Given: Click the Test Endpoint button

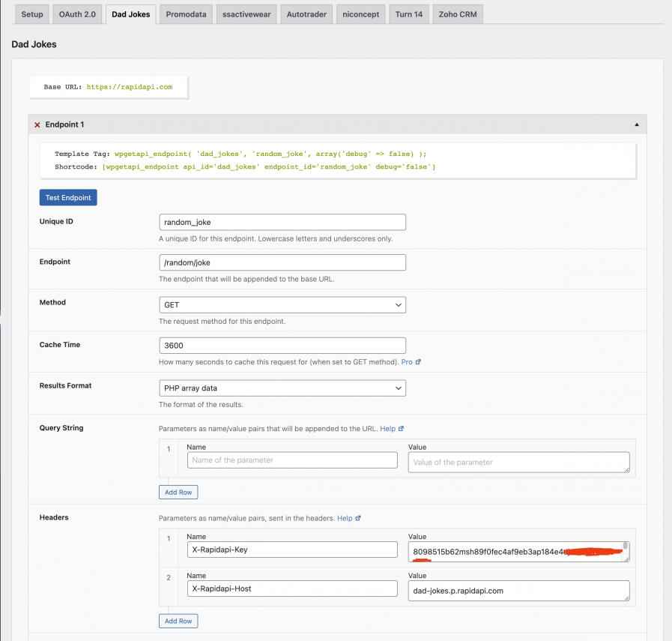Looking at the screenshot, I should (67, 197).
